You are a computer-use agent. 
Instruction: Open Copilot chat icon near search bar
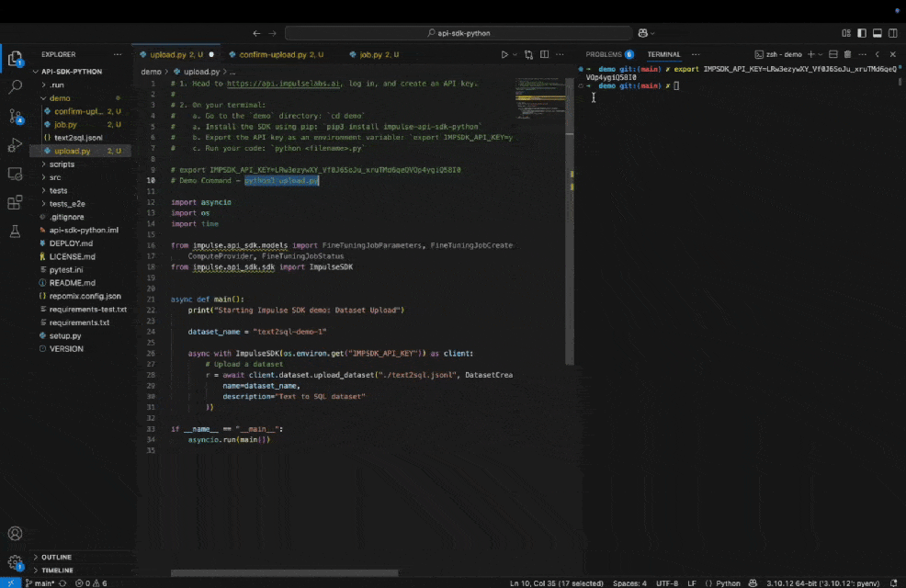(642, 33)
